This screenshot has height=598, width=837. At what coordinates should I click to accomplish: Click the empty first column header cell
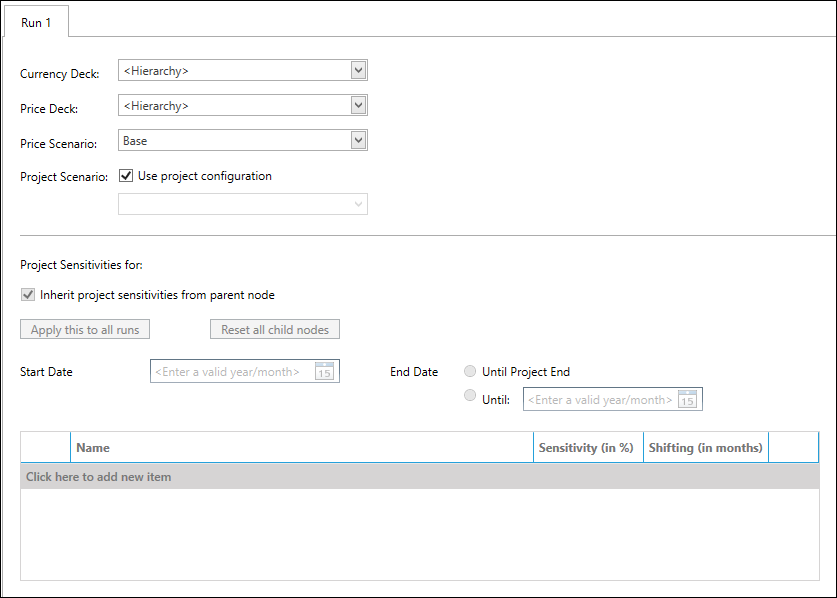(x=45, y=448)
